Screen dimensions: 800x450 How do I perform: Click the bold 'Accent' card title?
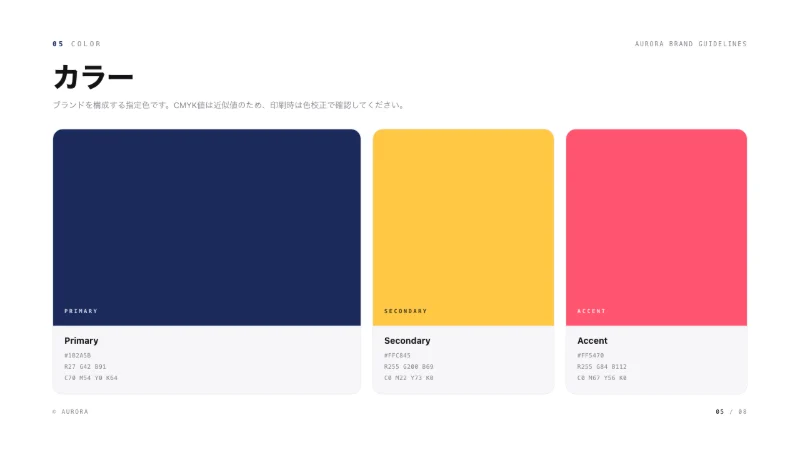[x=592, y=341]
